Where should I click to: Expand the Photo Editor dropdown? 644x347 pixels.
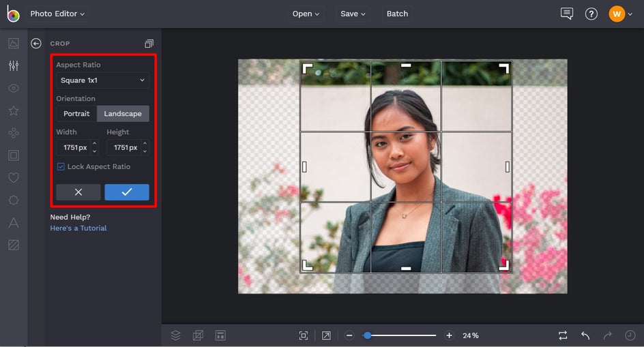pos(57,14)
